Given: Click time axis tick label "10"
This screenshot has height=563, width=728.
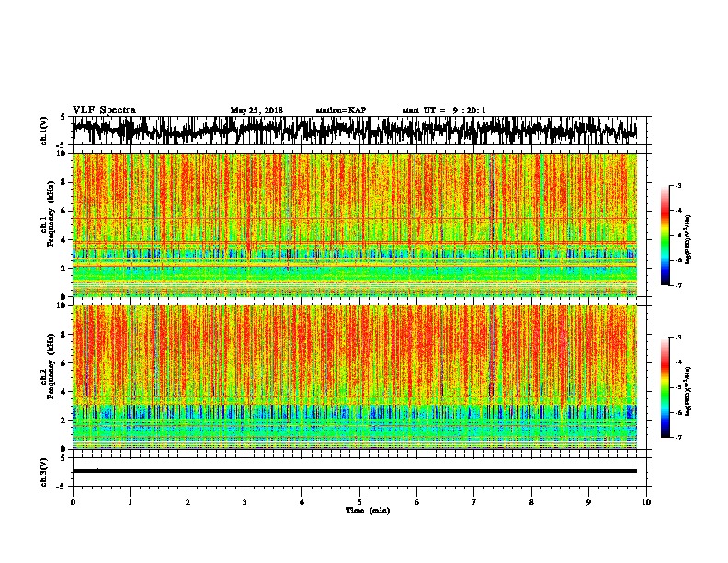Looking at the screenshot, I should click(646, 502).
